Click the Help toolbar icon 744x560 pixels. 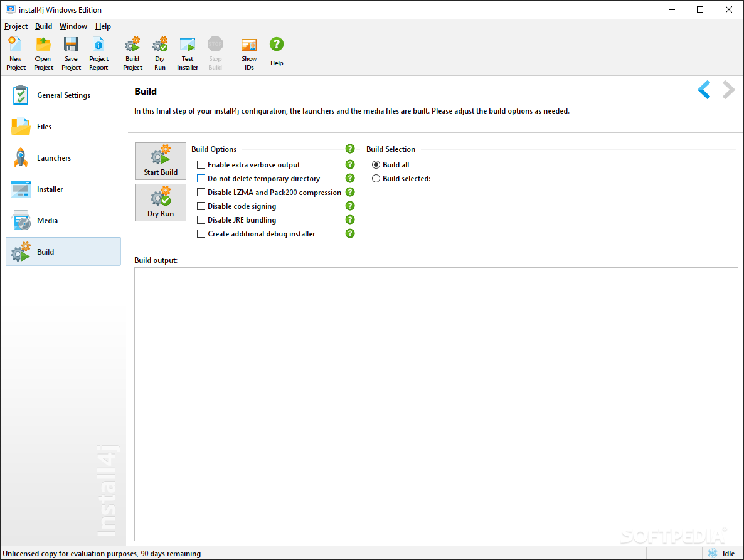277,51
